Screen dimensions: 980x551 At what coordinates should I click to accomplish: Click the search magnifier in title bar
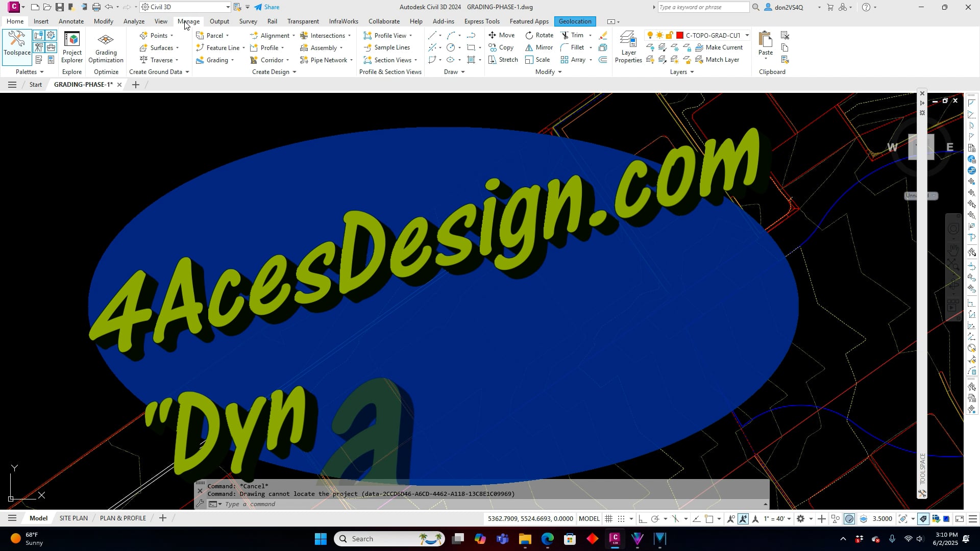click(756, 7)
